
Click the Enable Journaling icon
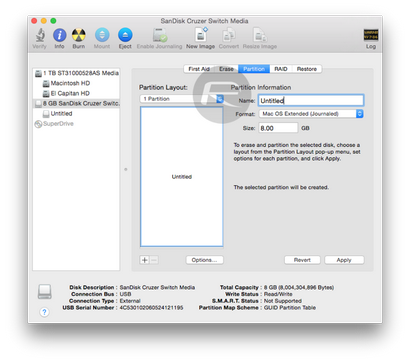[x=160, y=35]
